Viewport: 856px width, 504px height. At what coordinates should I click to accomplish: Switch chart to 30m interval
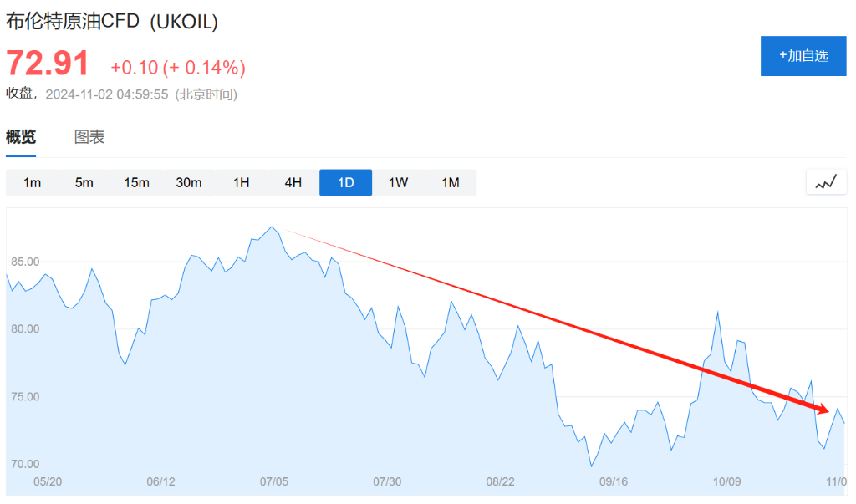click(x=189, y=182)
